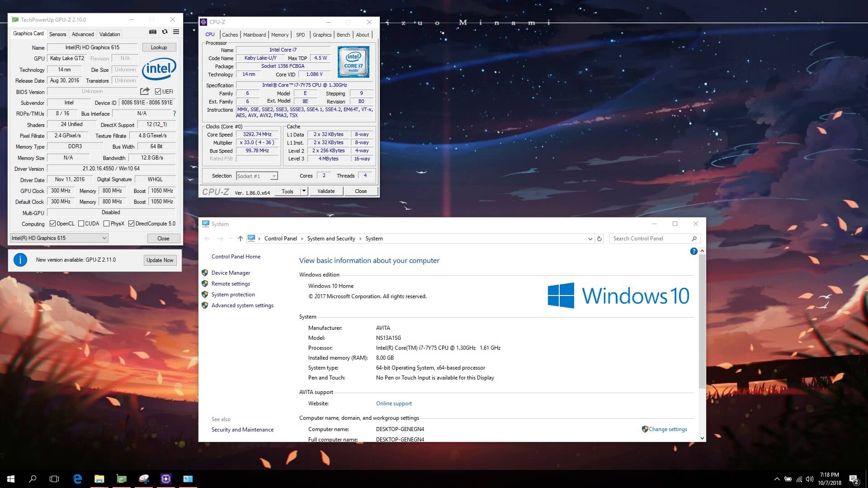Image resolution: width=868 pixels, height=488 pixels.
Task: Click the GPU-Z screenshot camera icon
Action: [153, 32]
